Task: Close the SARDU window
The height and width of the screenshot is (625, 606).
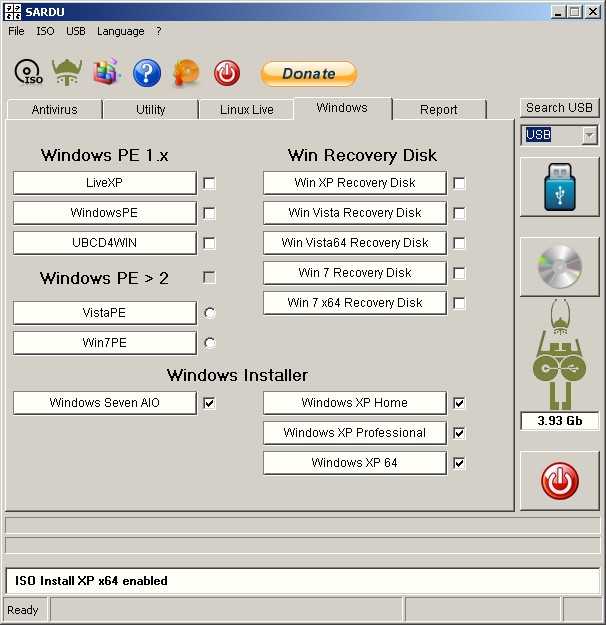Action: click(593, 12)
